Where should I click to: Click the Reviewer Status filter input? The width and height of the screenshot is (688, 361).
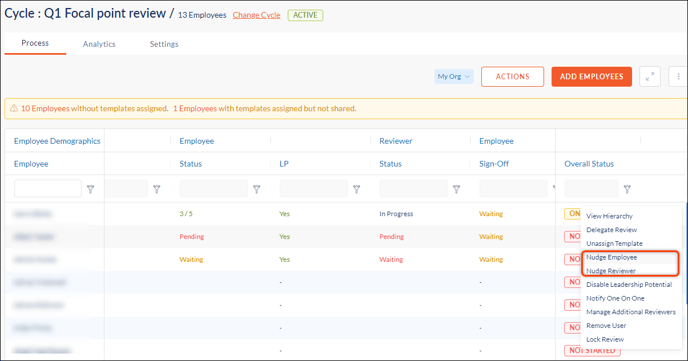(414, 189)
